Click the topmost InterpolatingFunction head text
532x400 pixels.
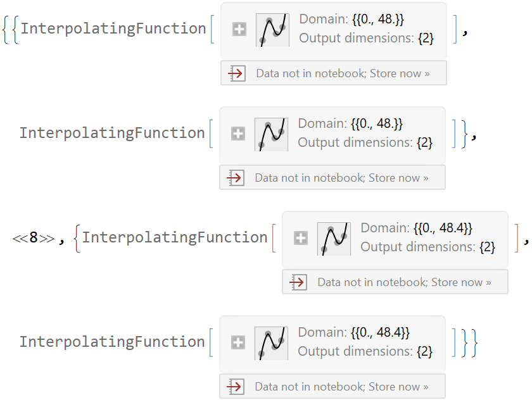click(113, 28)
